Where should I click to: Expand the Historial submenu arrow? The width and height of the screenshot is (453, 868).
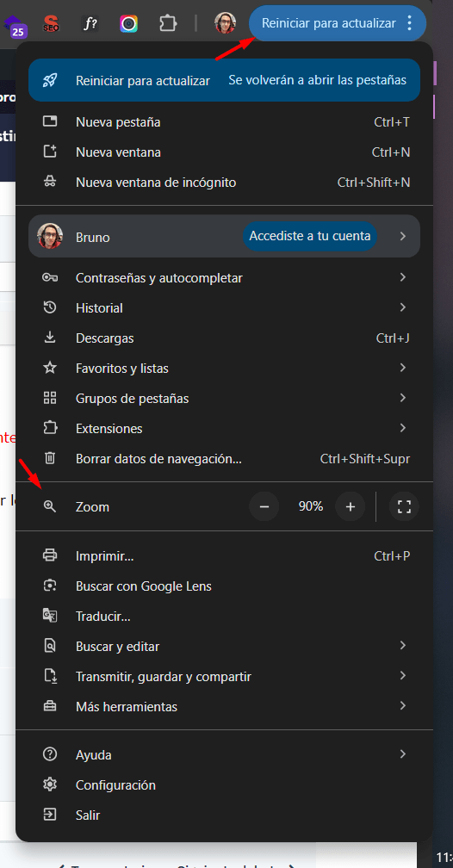tap(402, 307)
